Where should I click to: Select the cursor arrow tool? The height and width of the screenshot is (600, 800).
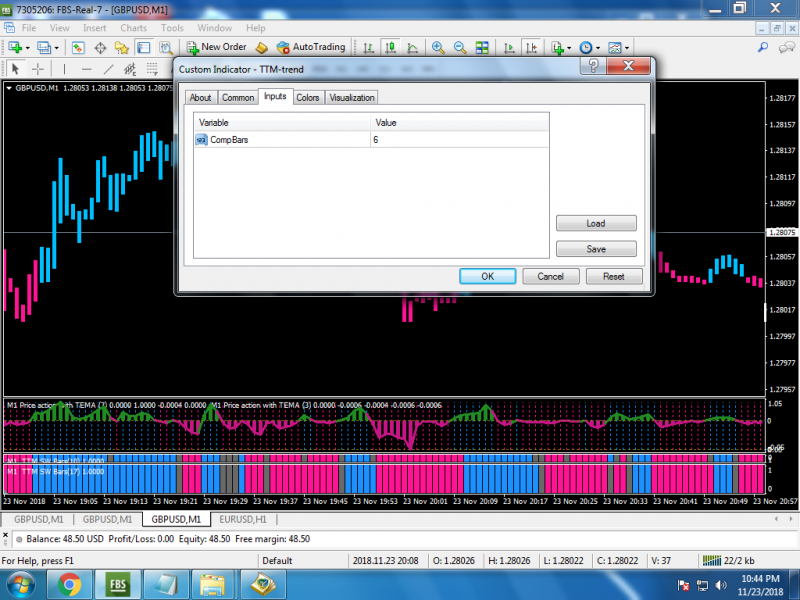pos(15,68)
